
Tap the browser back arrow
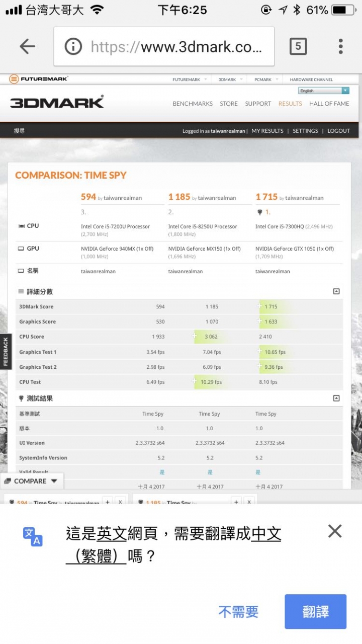click(x=27, y=47)
